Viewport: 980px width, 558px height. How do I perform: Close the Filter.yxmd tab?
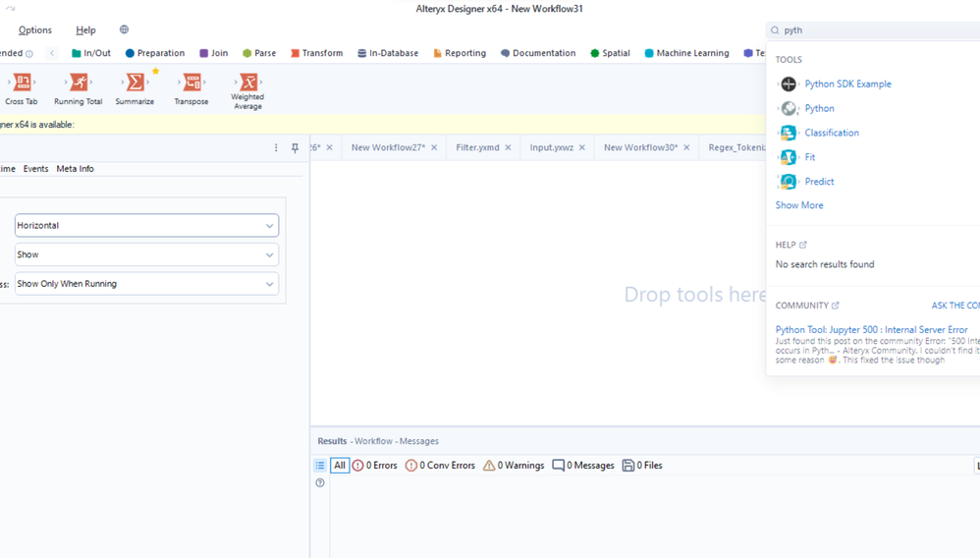click(508, 147)
